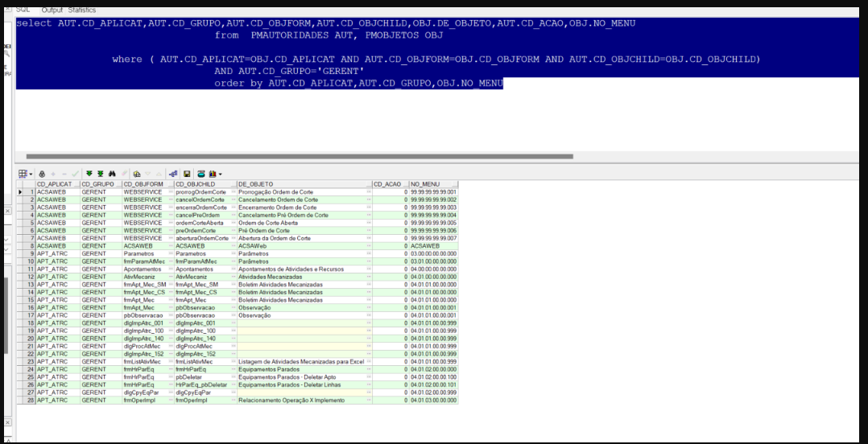The height and width of the screenshot is (444, 868).
Task: Click the clear record eraser icon
Action: pyautogui.click(x=125, y=173)
